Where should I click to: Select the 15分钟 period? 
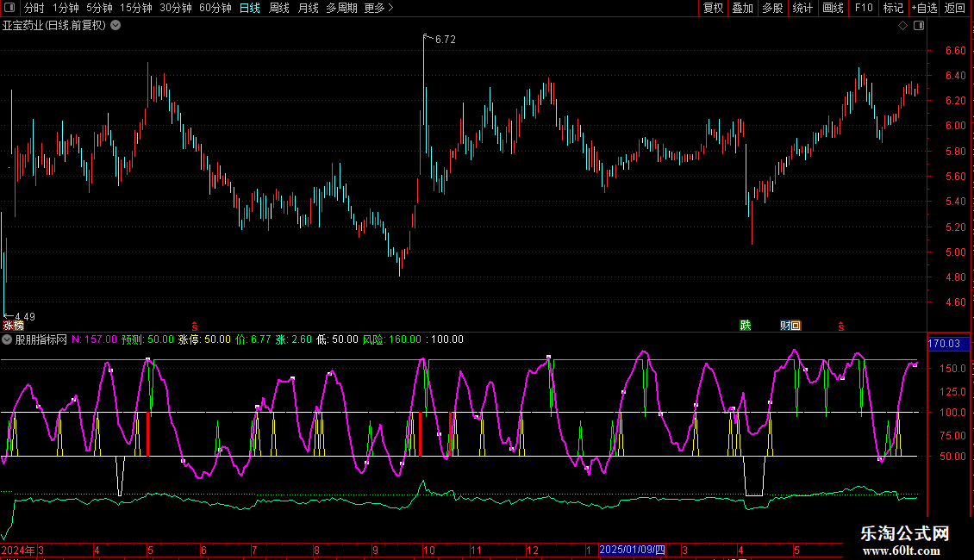coord(135,8)
